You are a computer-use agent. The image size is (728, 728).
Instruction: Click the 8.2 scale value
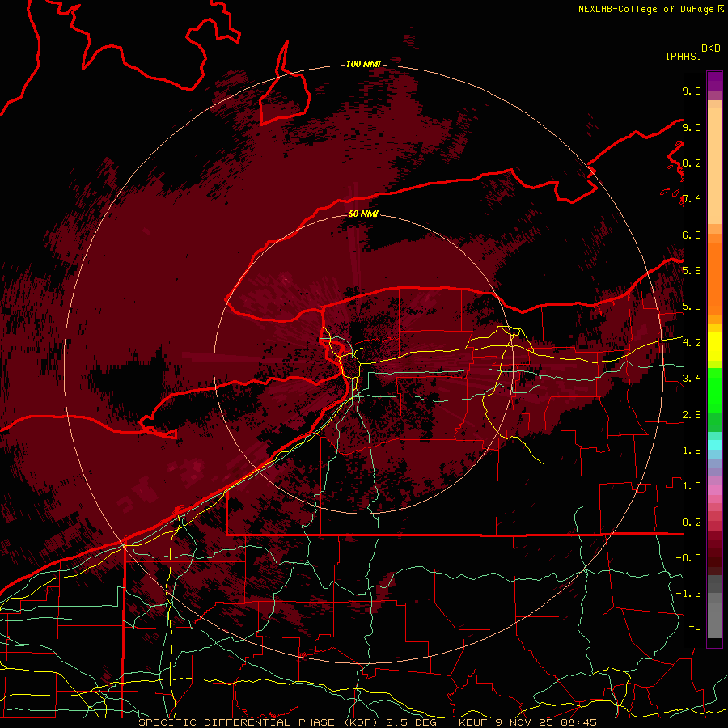[x=692, y=163]
